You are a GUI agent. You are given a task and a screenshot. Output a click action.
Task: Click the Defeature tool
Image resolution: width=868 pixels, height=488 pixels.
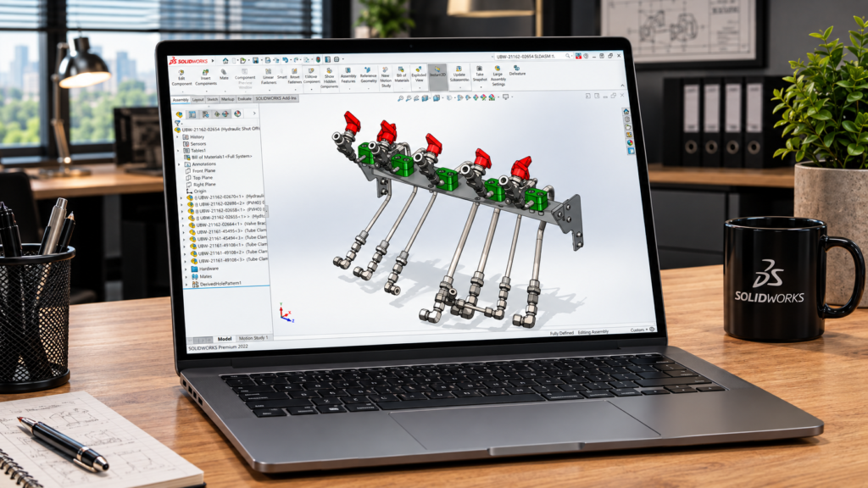coord(517,70)
